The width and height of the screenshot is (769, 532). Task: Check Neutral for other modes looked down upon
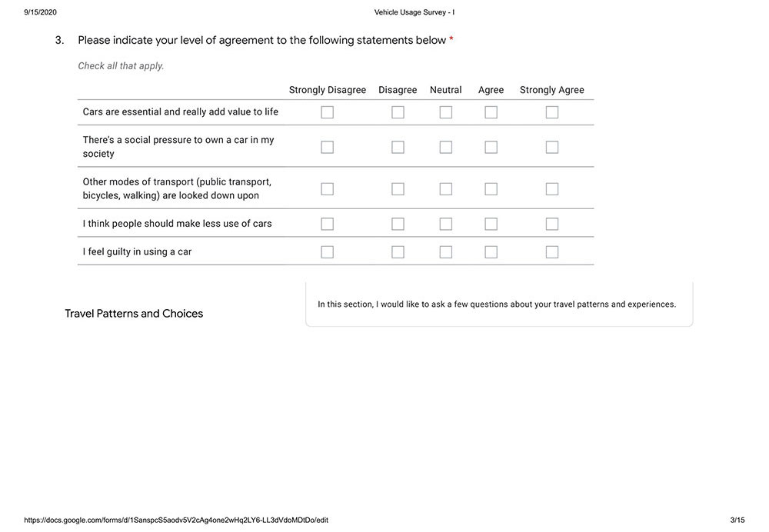[x=446, y=189]
